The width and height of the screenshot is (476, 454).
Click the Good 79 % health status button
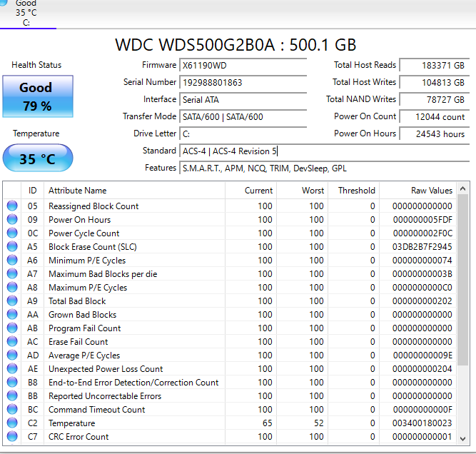tap(36, 97)
